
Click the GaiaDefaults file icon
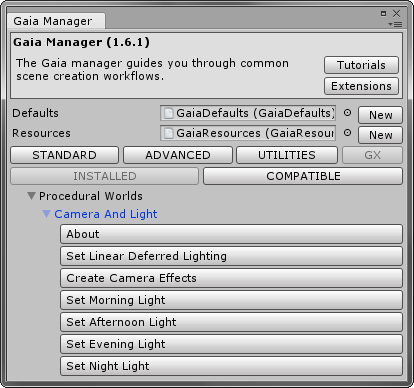pyautogui.click(x=169, y=113)
